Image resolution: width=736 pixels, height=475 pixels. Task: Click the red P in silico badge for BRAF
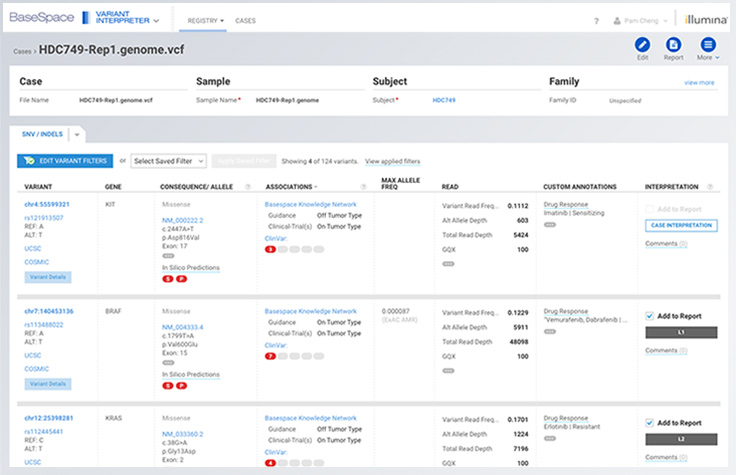pyautogui.click(x=183, y=387)
